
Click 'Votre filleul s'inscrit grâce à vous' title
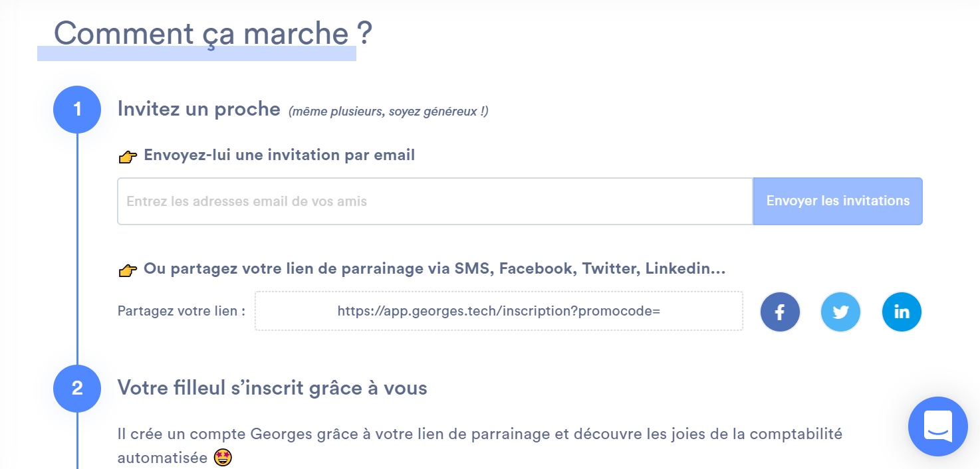272,388
